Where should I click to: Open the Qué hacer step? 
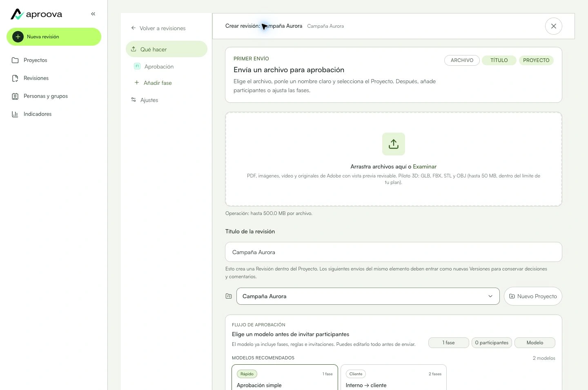pos(167,49)
